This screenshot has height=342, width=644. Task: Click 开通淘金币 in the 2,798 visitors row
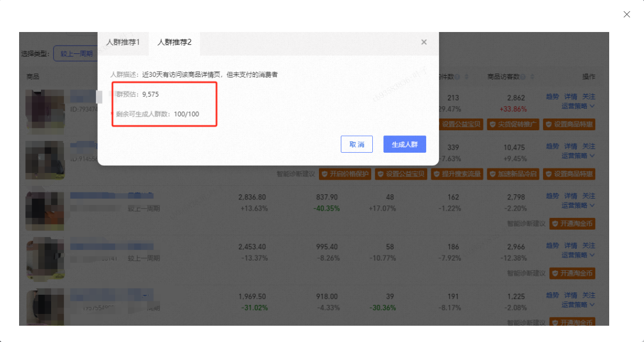[572, 224]
